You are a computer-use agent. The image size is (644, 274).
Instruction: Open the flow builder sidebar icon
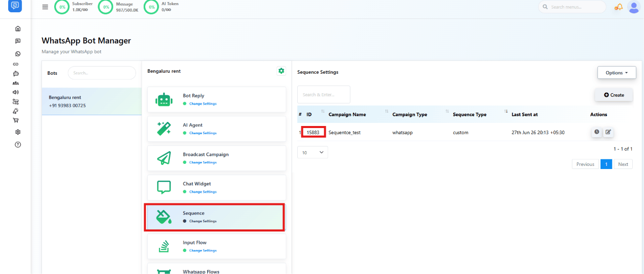[x=16, y=101]
